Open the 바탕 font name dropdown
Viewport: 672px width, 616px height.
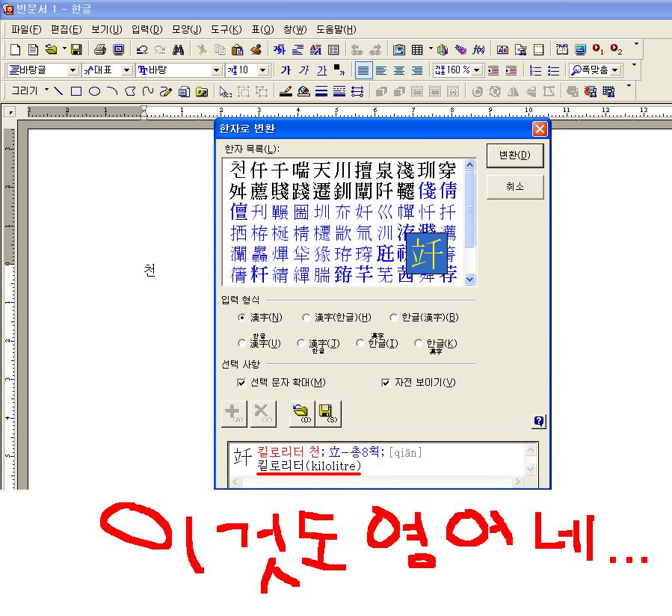218,70
